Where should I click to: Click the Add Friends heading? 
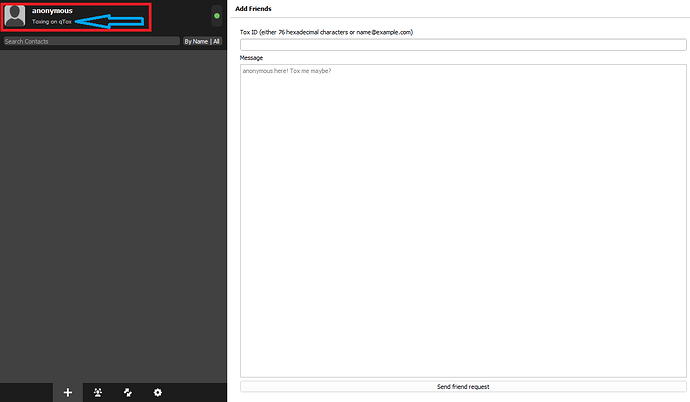(253, 8)
